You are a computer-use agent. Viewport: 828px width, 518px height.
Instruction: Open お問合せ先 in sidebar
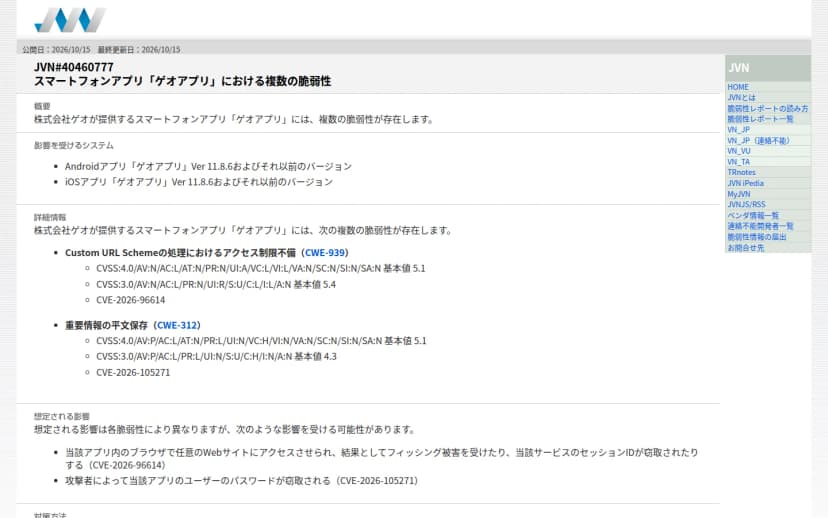(x=745, y=248)
